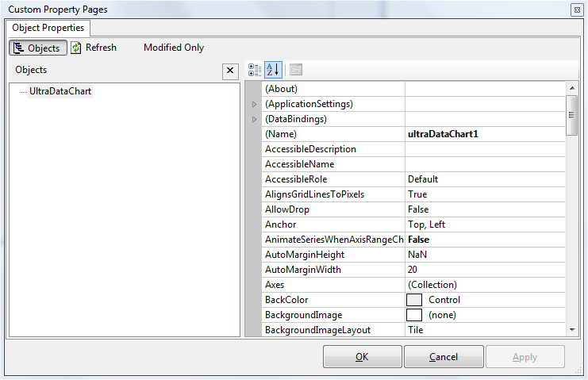This screenshot has width=588, height=380.
Task: Close the Objects pane with X
Action: [x=230, y=71]
